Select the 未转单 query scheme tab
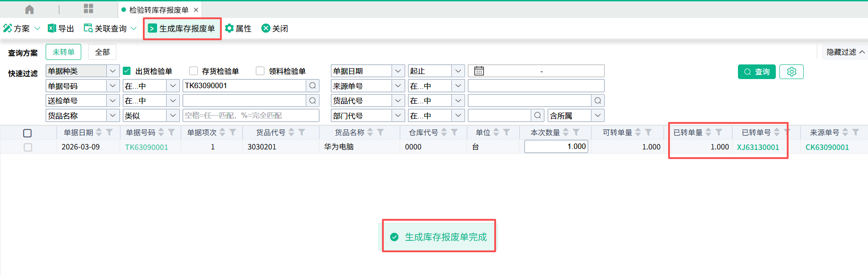The image size is (868, 276). coord(63,52)
